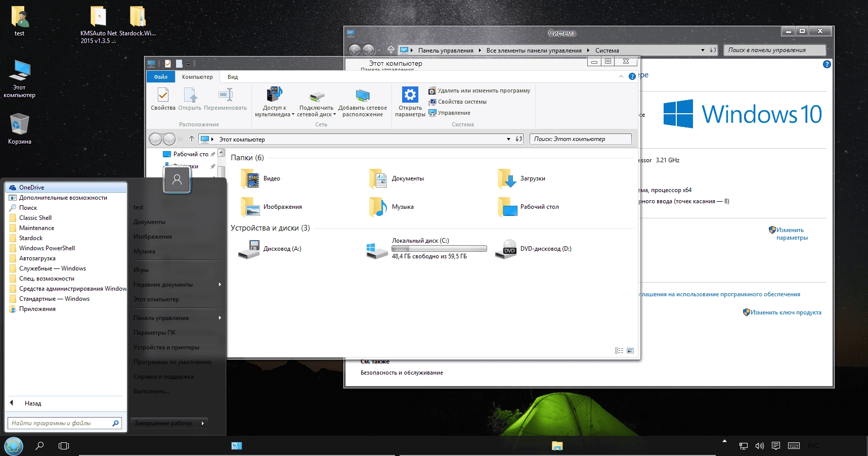The width and height of the screenshot is (868, 456).
Task: Refresh the Этот компьютер window
Action: coord(519,139)
